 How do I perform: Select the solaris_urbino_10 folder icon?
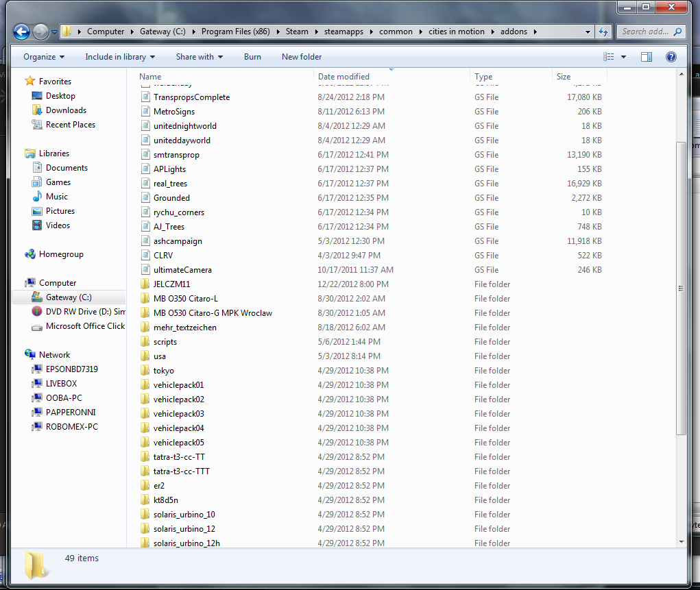coord(145,515)
